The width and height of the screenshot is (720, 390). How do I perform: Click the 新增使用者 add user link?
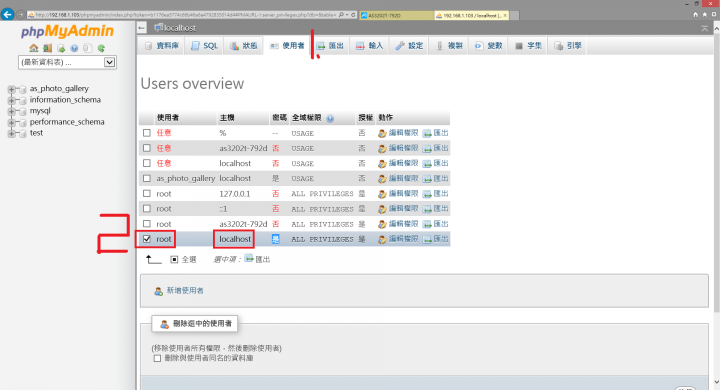coord(185,291)
